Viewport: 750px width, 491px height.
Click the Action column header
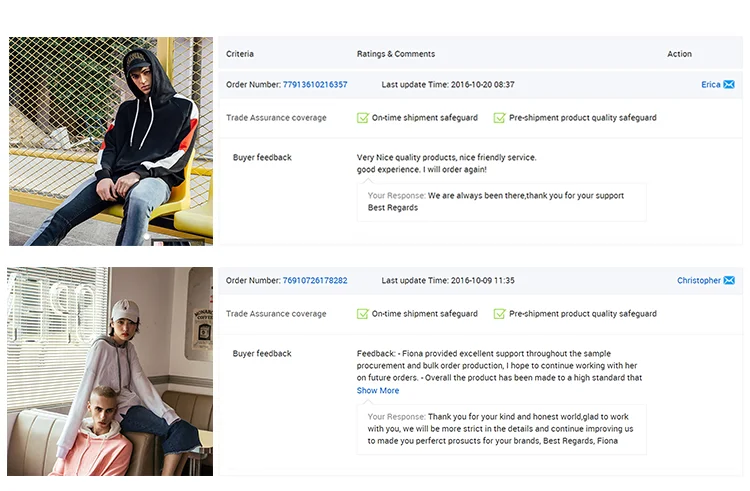[679, 54]
